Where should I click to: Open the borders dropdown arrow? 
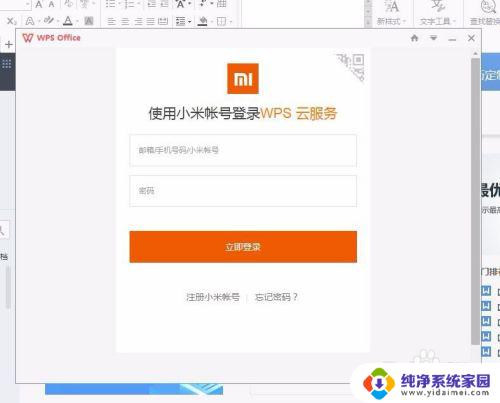click(x=231, y=22)
